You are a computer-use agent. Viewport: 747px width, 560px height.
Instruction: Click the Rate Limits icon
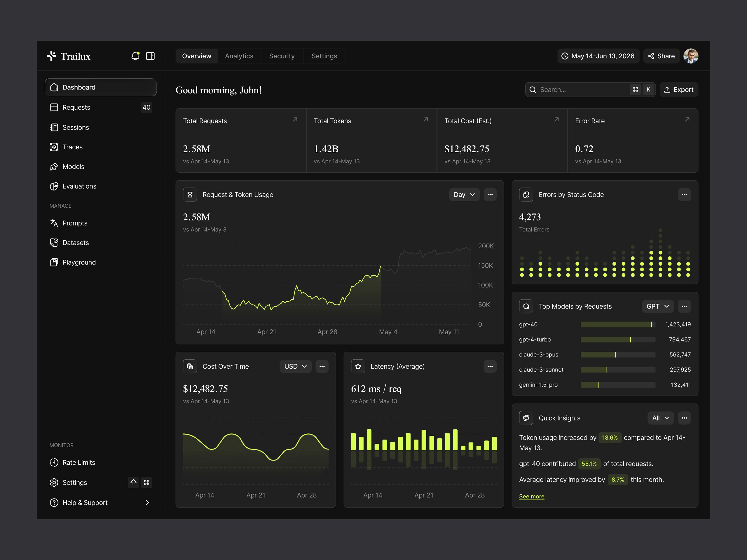click(x=54, y=463)
